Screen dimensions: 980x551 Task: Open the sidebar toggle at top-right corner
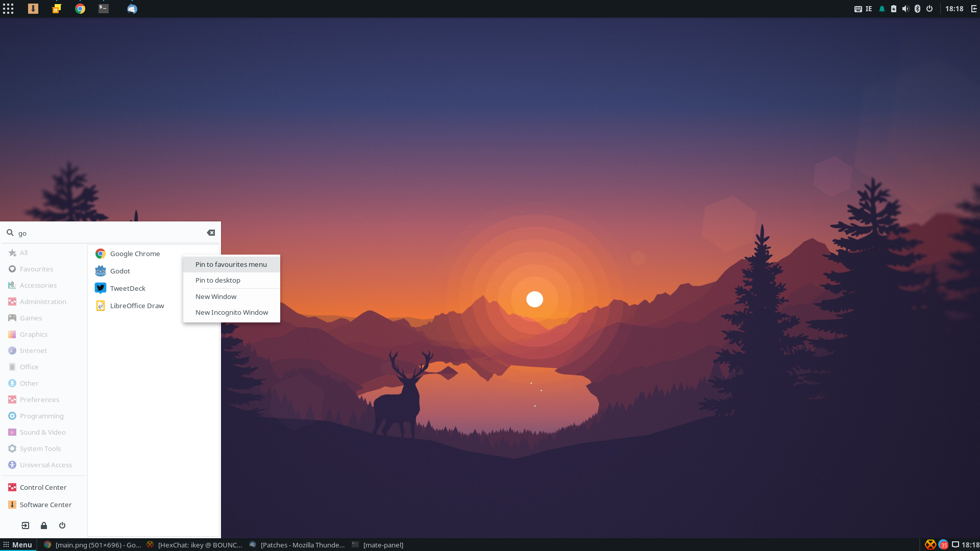974,9
